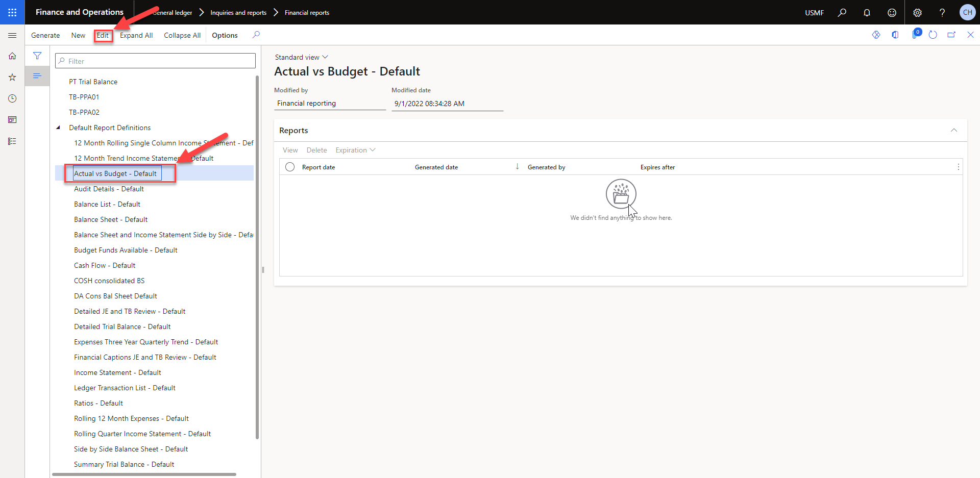Click the notification bell icon

[x=867, y=12]
